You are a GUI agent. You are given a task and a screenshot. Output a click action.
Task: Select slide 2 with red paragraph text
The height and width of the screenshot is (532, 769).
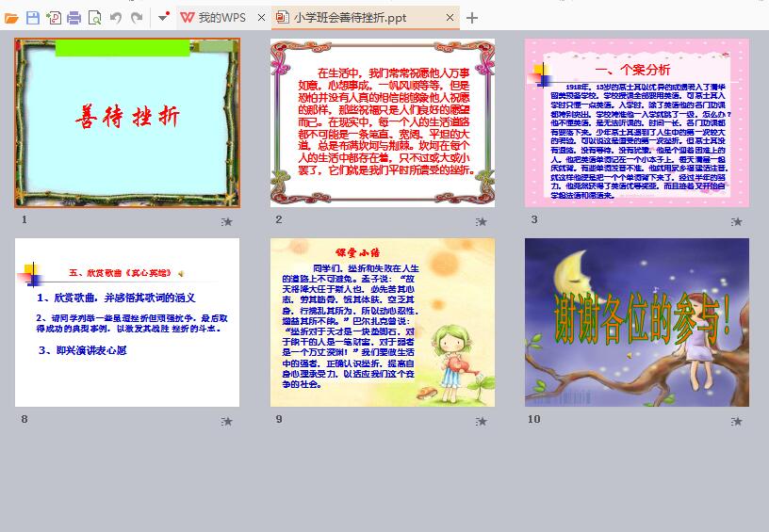pos(383,122)
